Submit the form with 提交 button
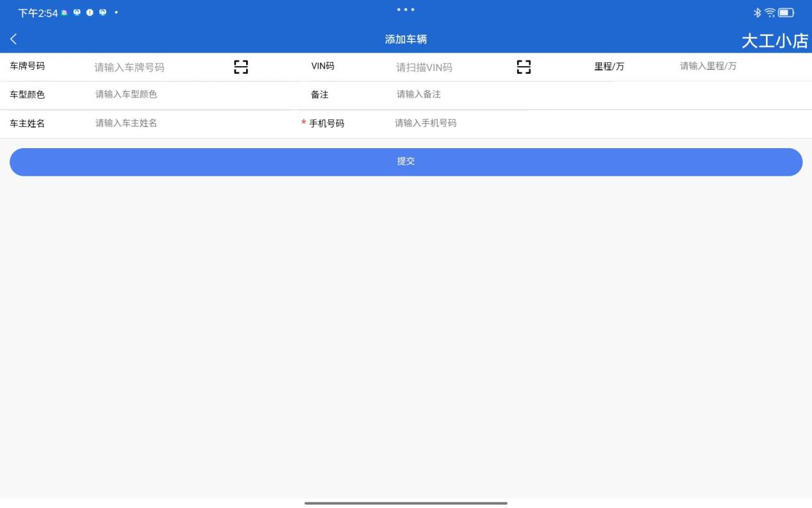 point(406,162)
